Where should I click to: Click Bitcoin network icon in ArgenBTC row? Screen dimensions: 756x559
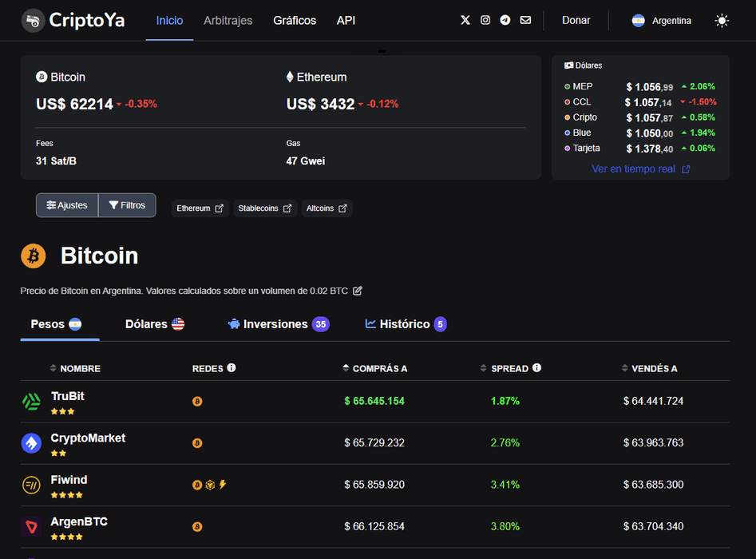(x=197, y=527)
